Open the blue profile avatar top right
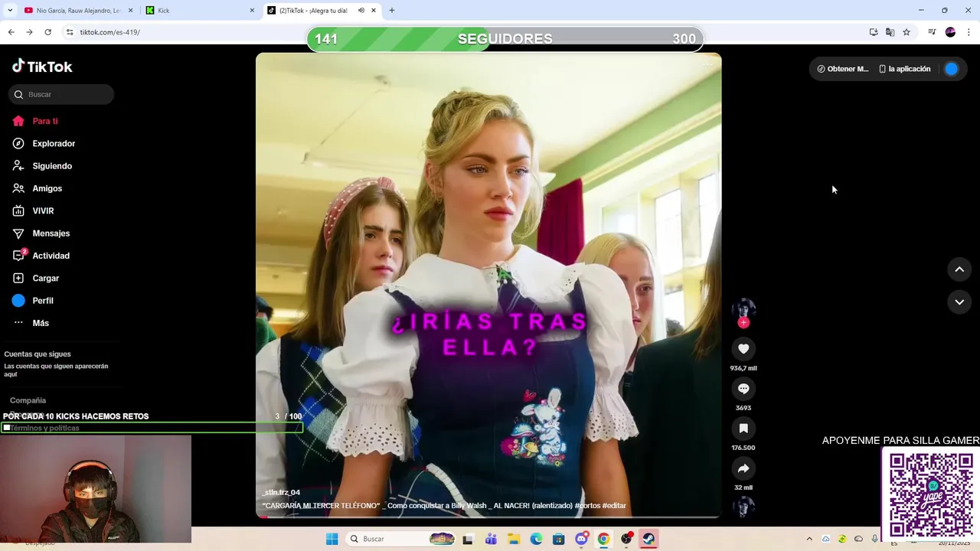Viewport: 980px width, 551px height. pyautogui.click(x=951, y=69)
